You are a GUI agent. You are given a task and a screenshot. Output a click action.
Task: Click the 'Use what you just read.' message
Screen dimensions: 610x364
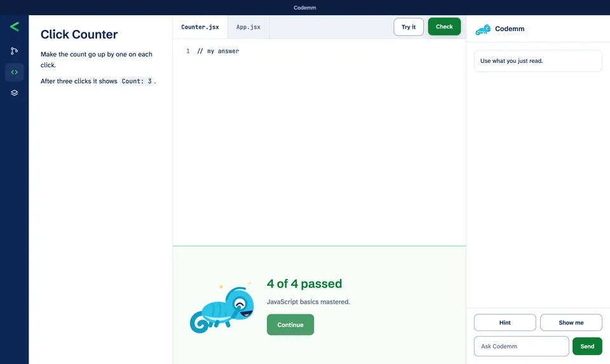(x=538, y=61)
